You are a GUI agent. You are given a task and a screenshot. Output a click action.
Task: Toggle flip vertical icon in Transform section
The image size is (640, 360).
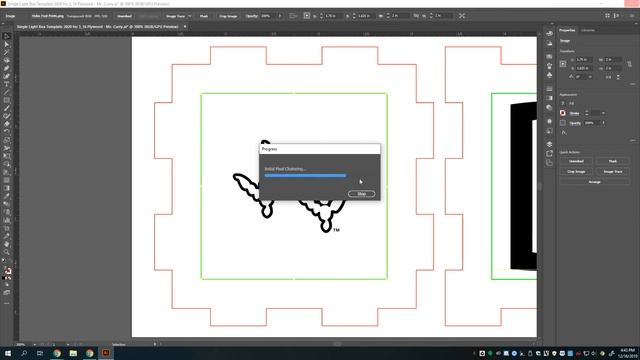(618, 77)
